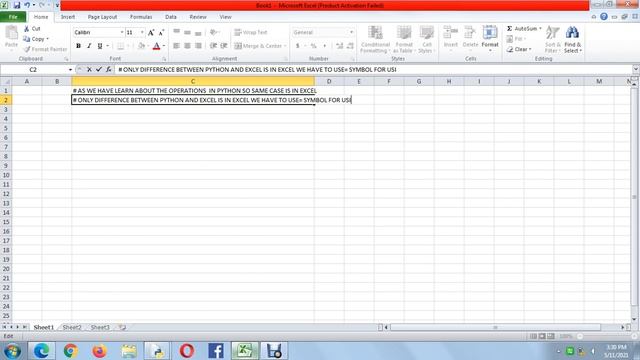Switch to the Page Layout tab
Viewport: 640px width, 360px height.
click(x=102, y=17)
